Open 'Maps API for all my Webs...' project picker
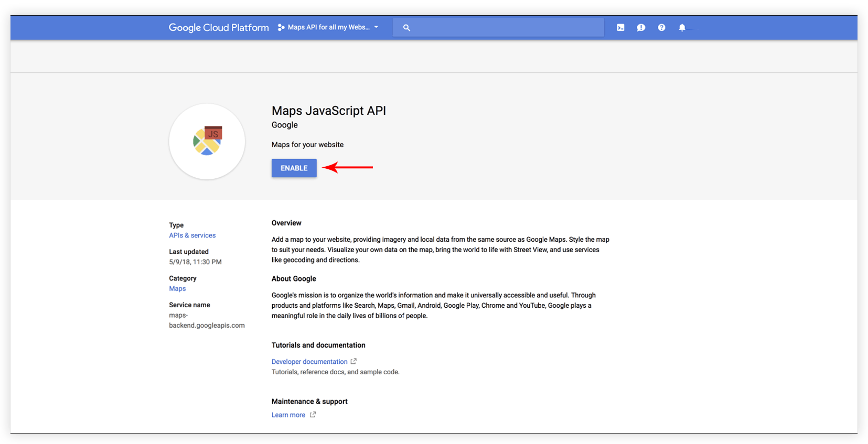 (328, 27)
